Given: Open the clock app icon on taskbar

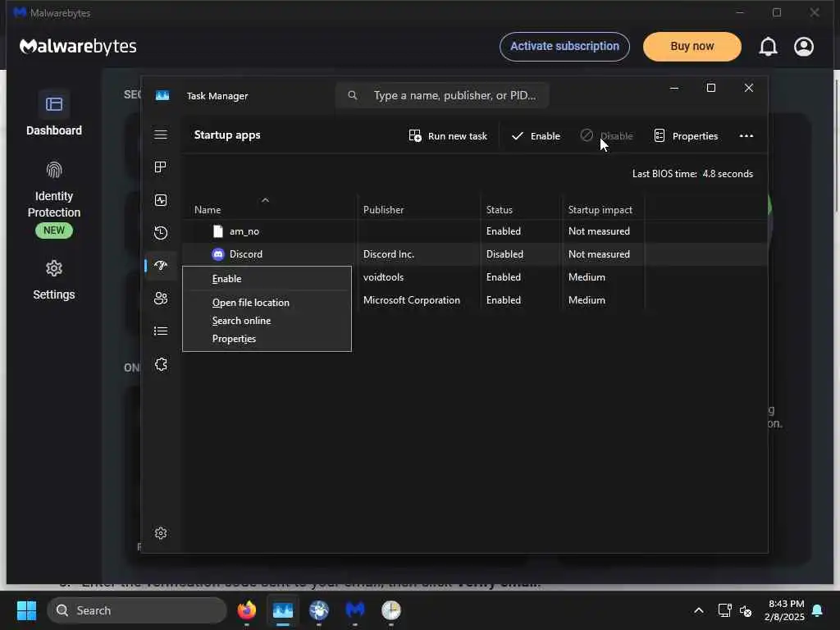Looking at the screenshot, I should coord(391,609).
